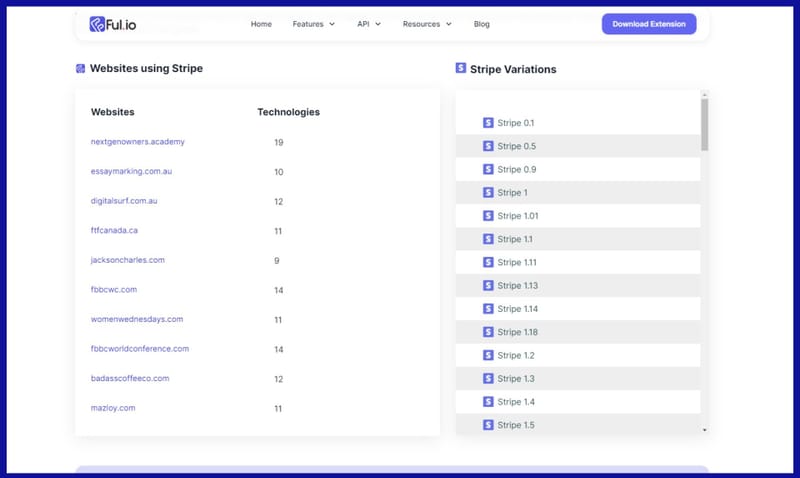Select Stripe 1.18 in variations list
The height and width of the screenshot is (478, 800).
point(517,332)
